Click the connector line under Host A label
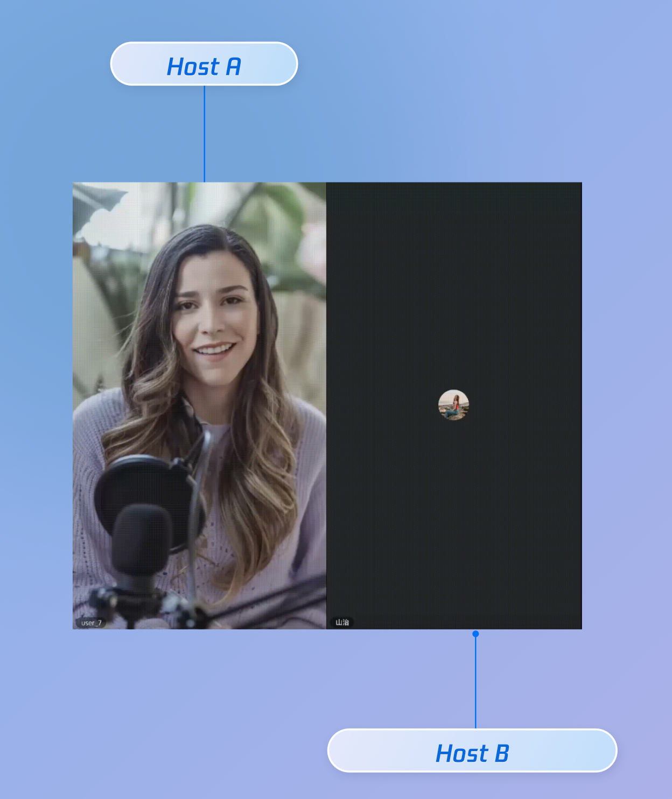The image size is (672, 799). (205, 135)
